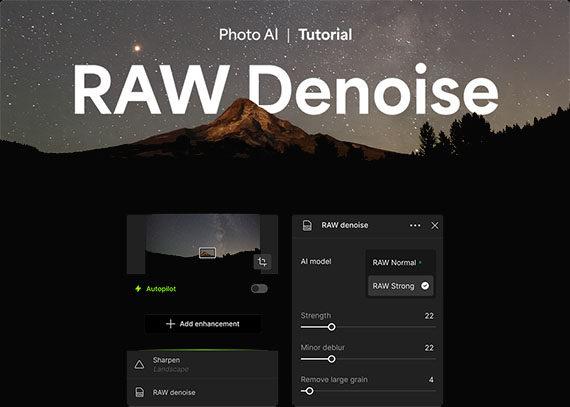This screenshot has width=570, height=407.
Task: Click the viewport rectangle in navigator preview
Action: pos(207,253)
